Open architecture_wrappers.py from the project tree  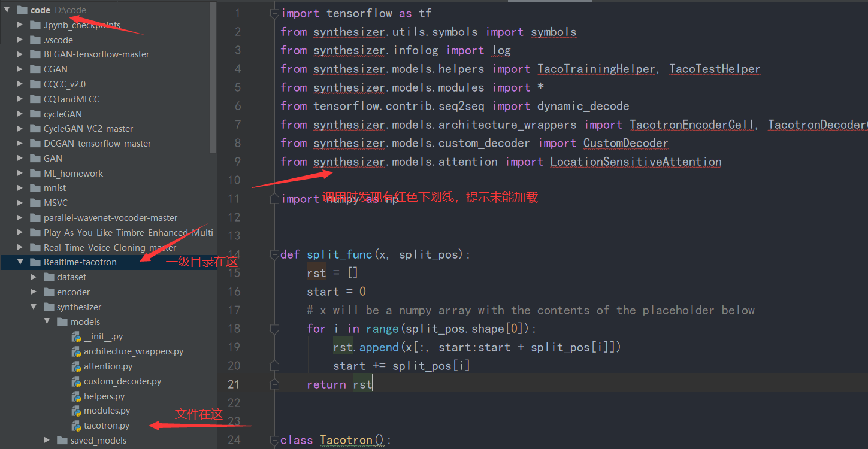pos(134,351)
